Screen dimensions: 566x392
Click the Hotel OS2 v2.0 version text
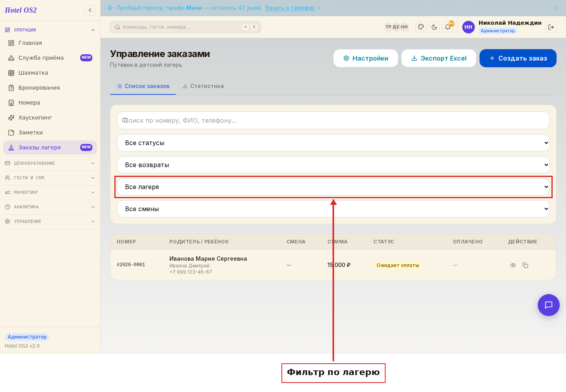tap(22, 346)
